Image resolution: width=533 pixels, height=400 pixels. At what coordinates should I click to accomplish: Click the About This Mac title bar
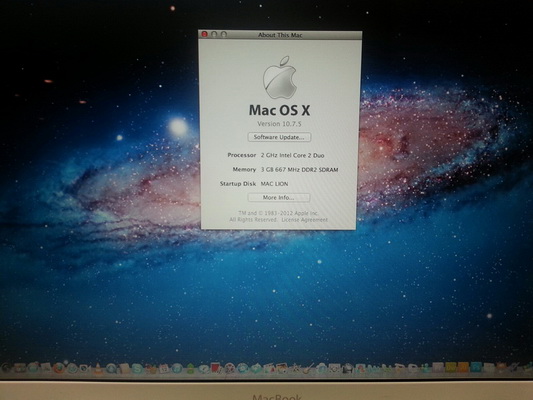click(x=280, y=35)
